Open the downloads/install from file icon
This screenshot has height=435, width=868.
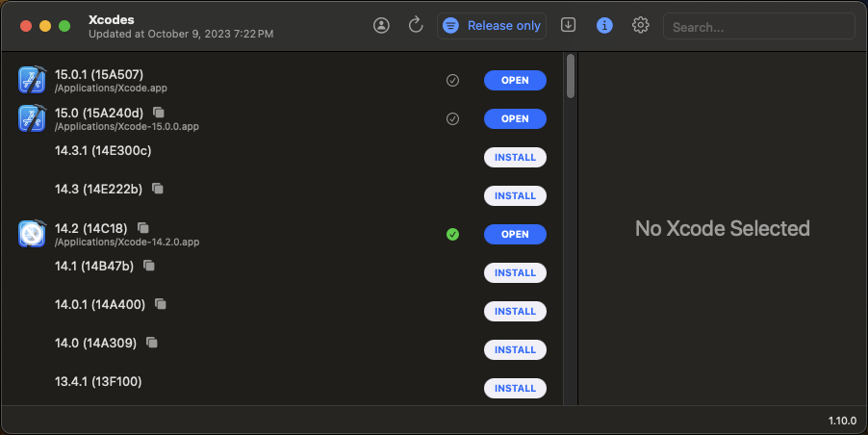pos(568,25)
